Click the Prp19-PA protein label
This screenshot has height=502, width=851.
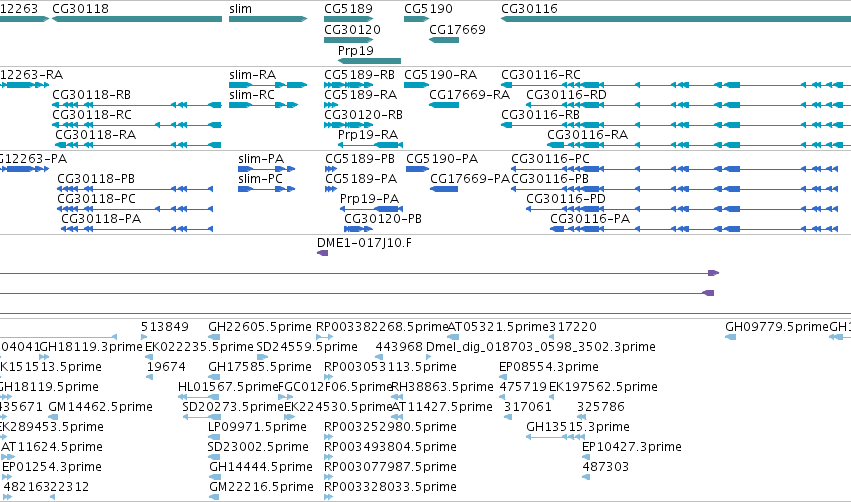[x=369, y=199]
